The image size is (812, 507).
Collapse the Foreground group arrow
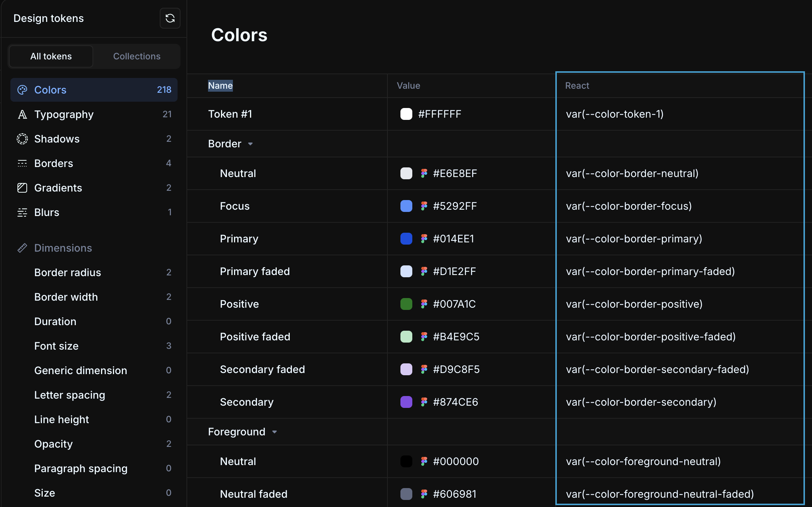click(275, 432)
